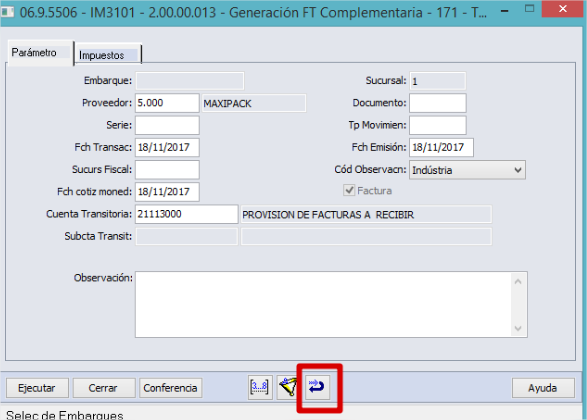
Task: Toggle the Factura checkbox
Action: point(349,190)
